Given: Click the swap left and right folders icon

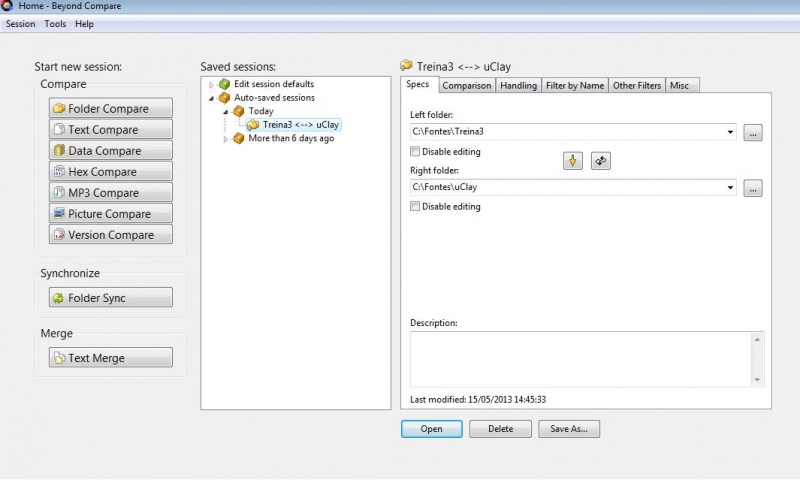Looking at the screenshot, I should 601,161.
